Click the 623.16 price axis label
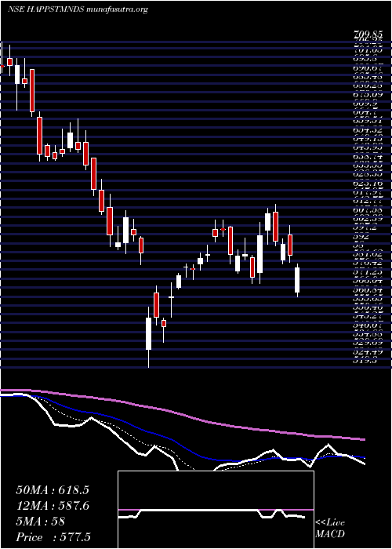 [367, 183]
